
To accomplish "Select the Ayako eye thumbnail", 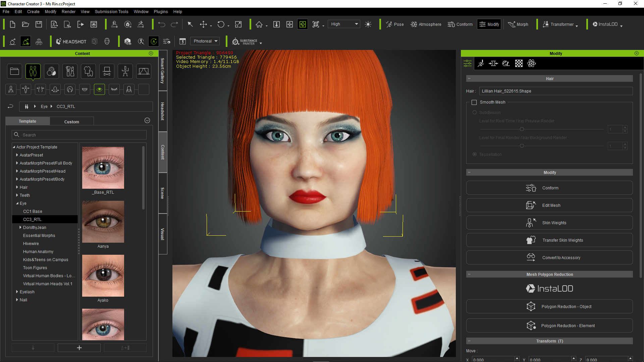I will pyautogui.click(x=103, y=276).
